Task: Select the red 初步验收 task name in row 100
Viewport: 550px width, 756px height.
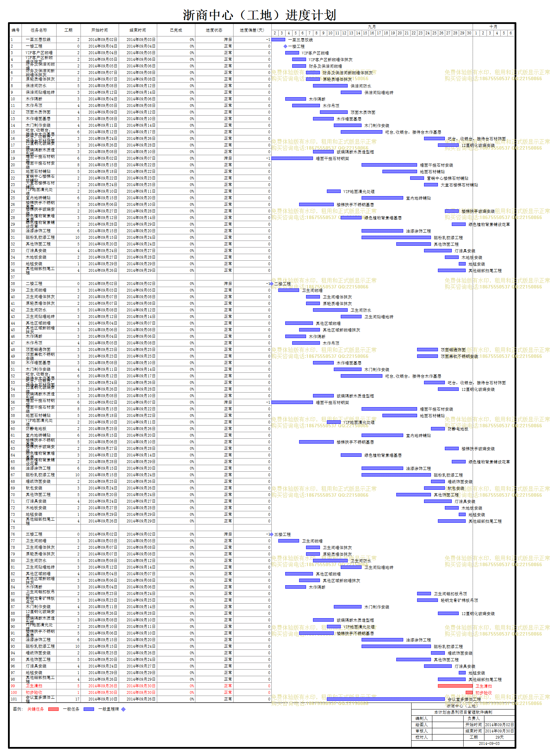Action: [34, 692]
